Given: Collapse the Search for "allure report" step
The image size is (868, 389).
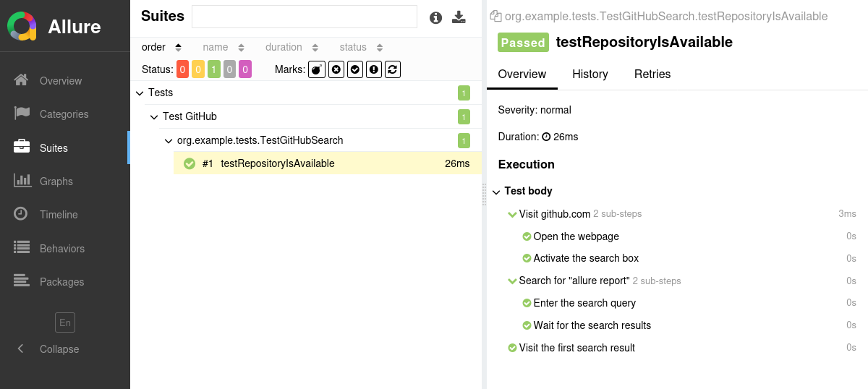Looking at the screenshot, I should 512,281.
